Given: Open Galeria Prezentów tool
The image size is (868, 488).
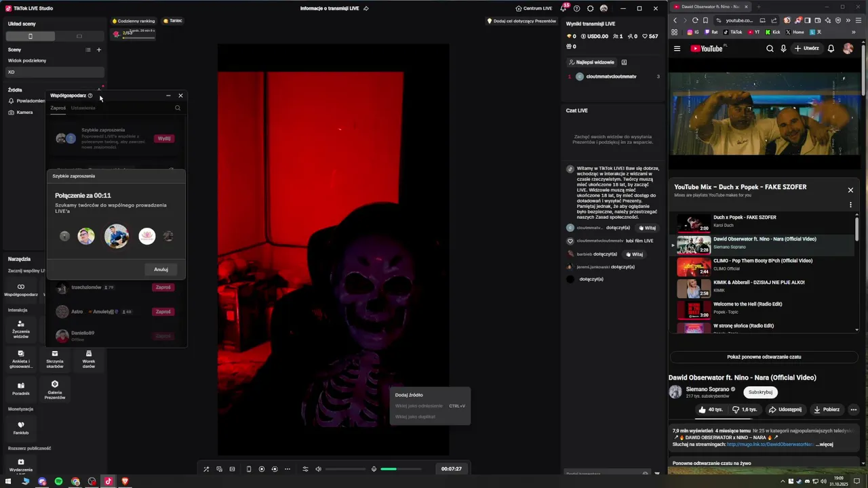Looking at the screenshot, I should point(55,390).
